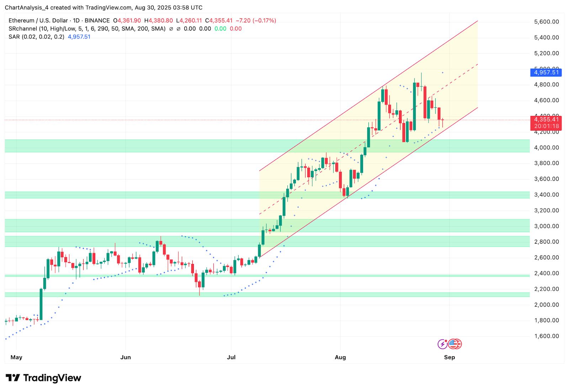Click the Ethereum / U.S. Dollar symbol title
Screen dimensions: 569x392
click(38, 21)
